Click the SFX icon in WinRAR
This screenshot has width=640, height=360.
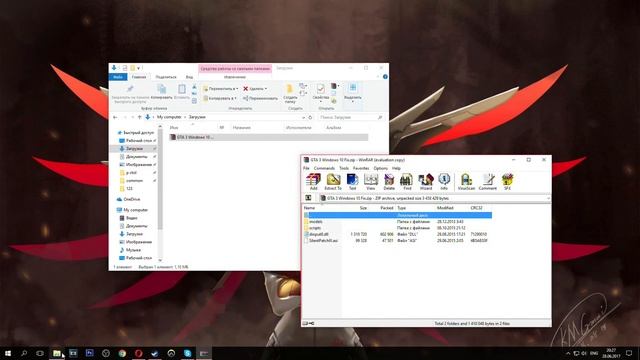[x=507, y=182]
